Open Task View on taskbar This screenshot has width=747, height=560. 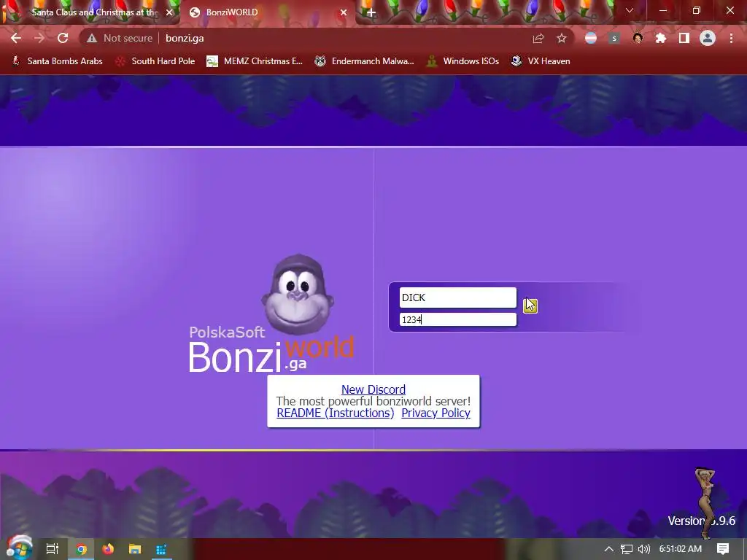click(x=53, y=549)
